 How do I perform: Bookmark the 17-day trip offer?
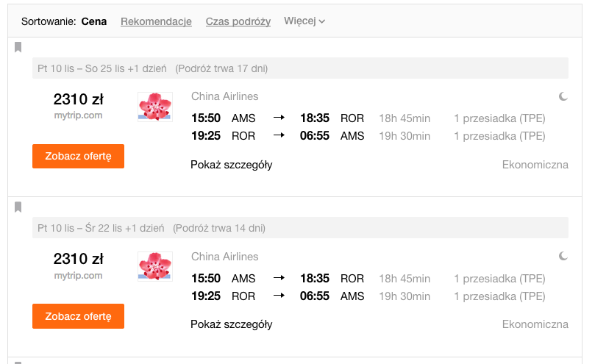[18, 48]
